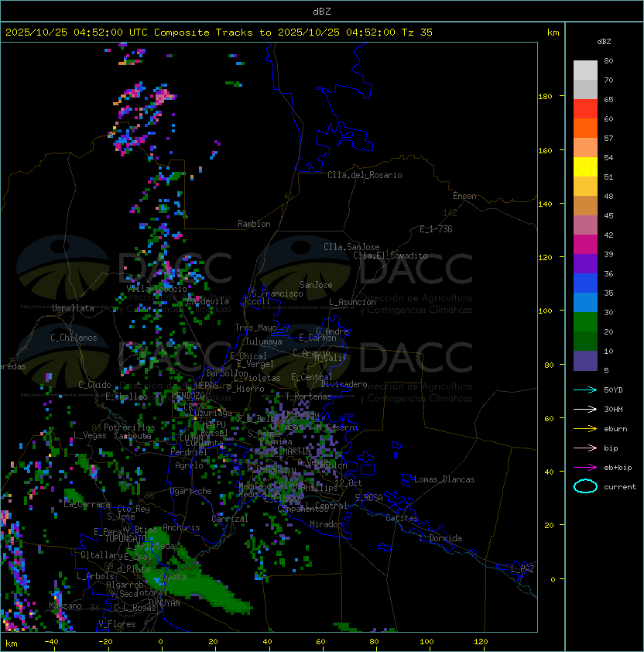Click the 'Potrerillos' map label
The width and height of the screenshot is (644, 652).
click(129, 427)
